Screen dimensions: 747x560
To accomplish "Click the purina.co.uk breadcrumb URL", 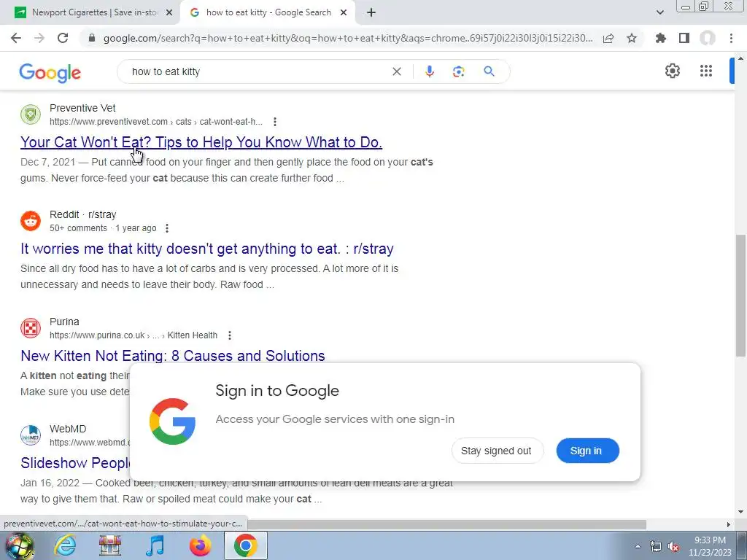I will (133, 335).
